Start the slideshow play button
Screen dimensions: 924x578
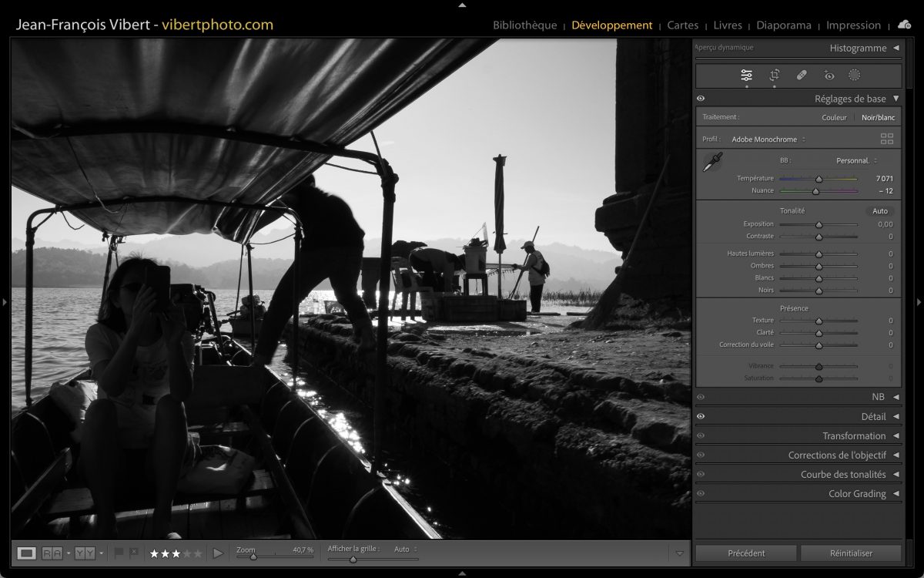[x=218, y=553]
